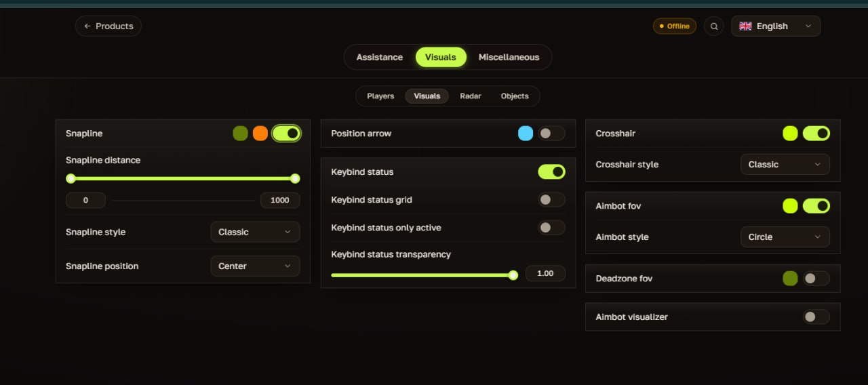
Task: Open the Crosshair style dropdown
Action: tap(785, 165)
